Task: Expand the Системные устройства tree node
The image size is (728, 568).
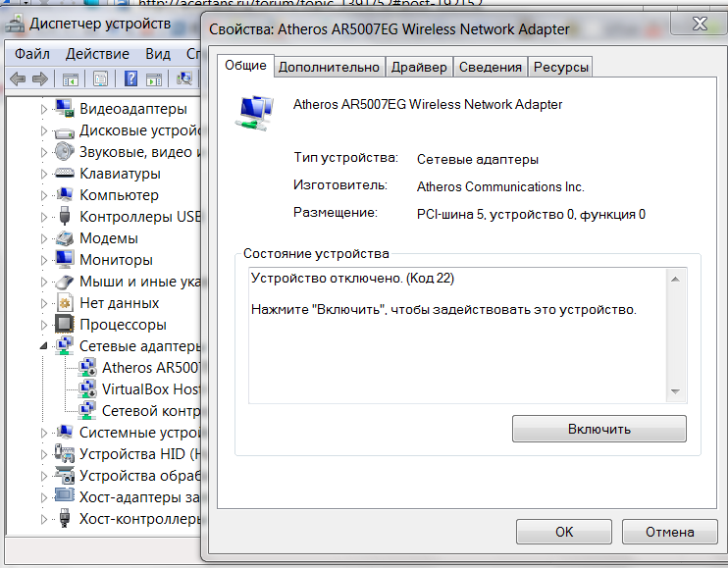Action: tap(44, 433)
